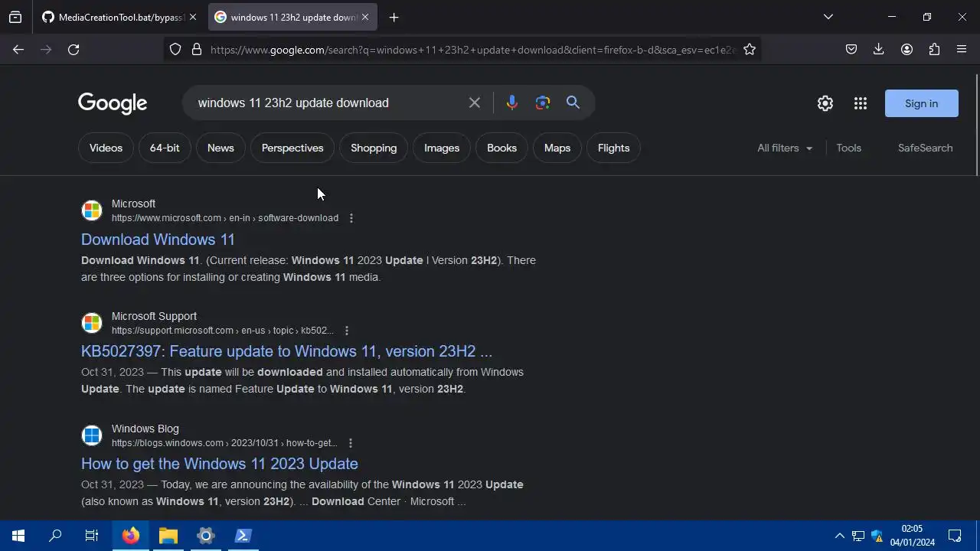Open Firefox View recent browsing icon
This screenshot has height=551, width=980.
tap(15, 17)
